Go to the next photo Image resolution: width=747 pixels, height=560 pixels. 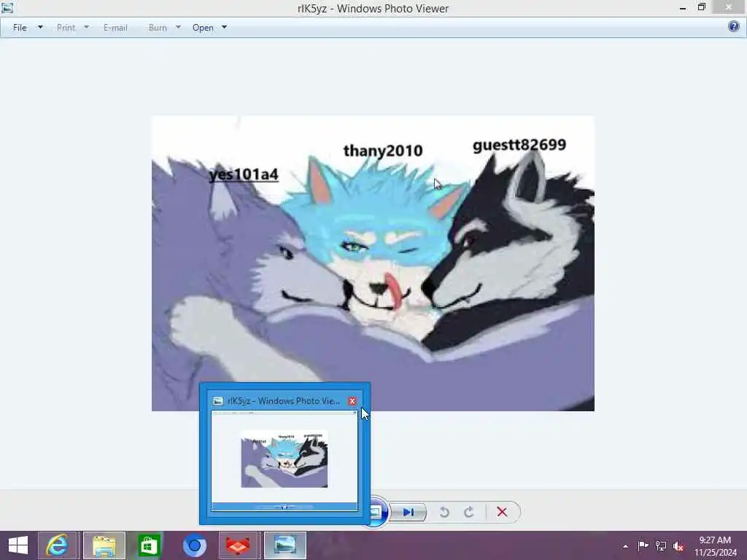[409, 512]
